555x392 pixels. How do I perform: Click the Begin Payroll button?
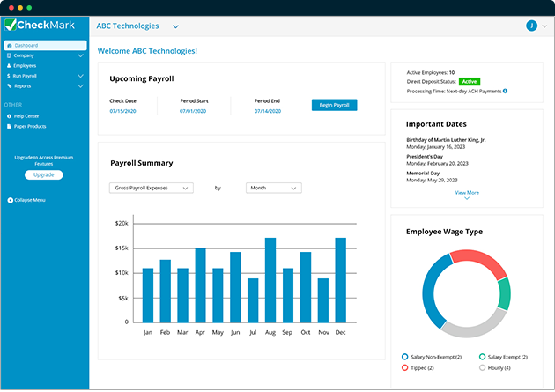point(334,105)
